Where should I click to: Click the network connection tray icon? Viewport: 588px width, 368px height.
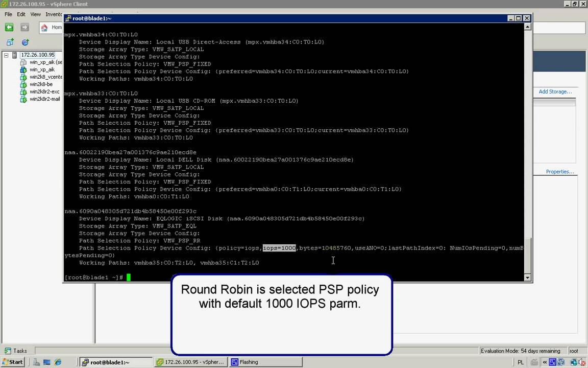[574, 362]
